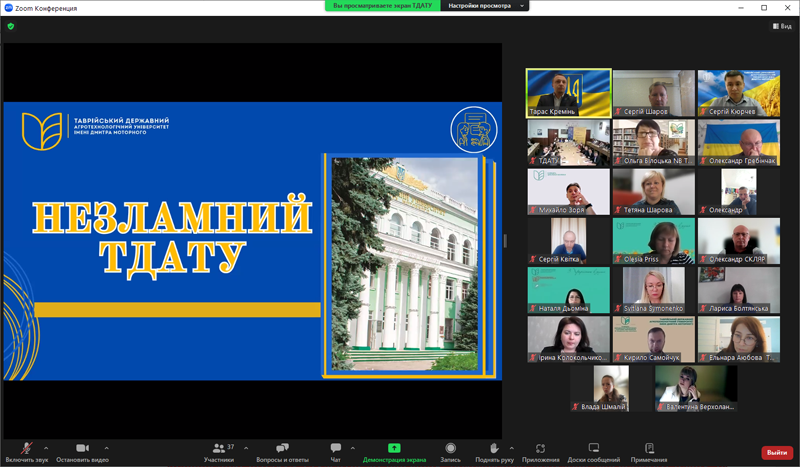Expand chat options arrow

[x=353, y=448]
